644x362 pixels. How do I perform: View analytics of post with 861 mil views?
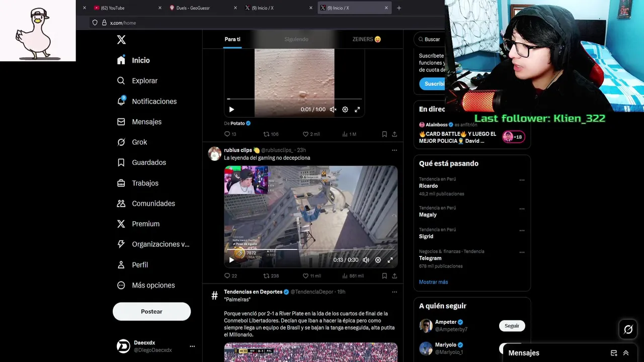[353, 276]
